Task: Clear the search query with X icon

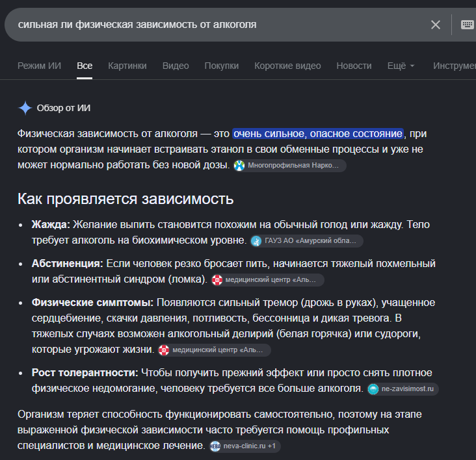Action: click(435, 25)
